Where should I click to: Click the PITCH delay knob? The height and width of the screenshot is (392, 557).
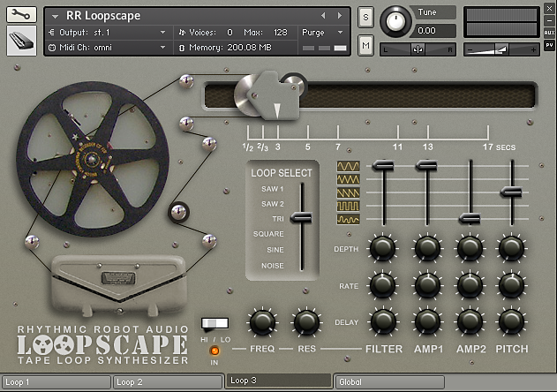click(511, 321)
